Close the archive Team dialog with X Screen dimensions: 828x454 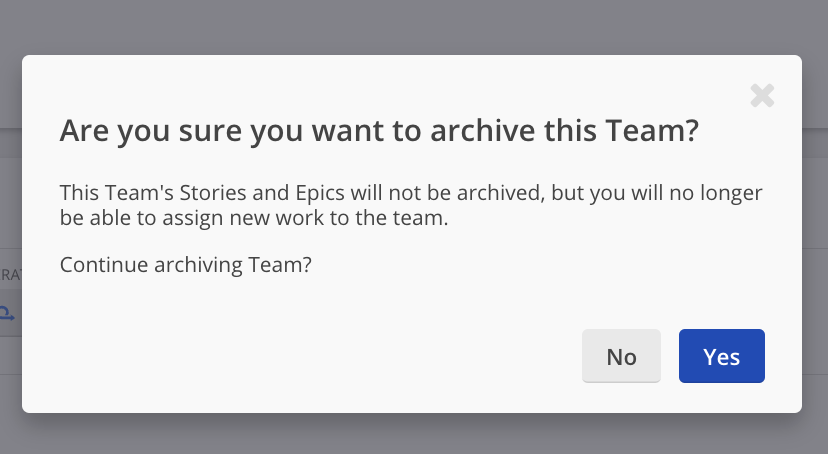point(762,96)
